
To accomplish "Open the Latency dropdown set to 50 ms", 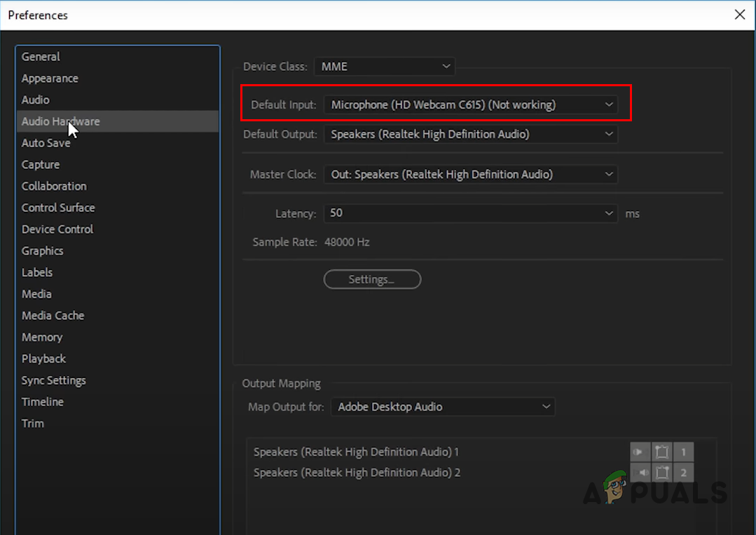I will [471, 213].
